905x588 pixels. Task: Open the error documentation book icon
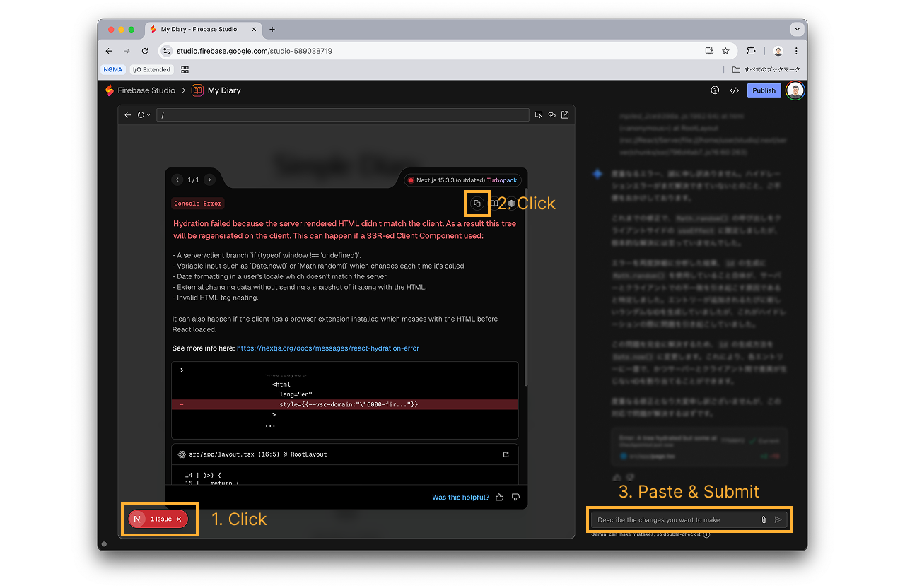pos(495,204)
